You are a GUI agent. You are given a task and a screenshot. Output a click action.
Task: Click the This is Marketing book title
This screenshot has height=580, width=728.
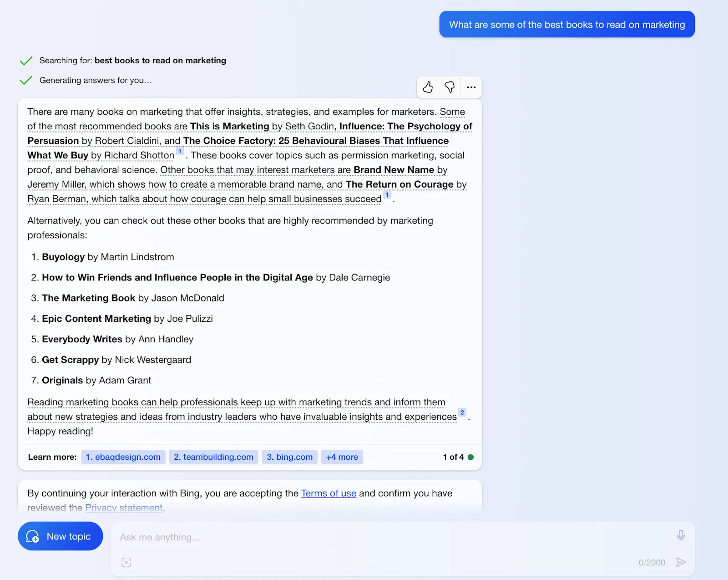(x=230, y=126)
